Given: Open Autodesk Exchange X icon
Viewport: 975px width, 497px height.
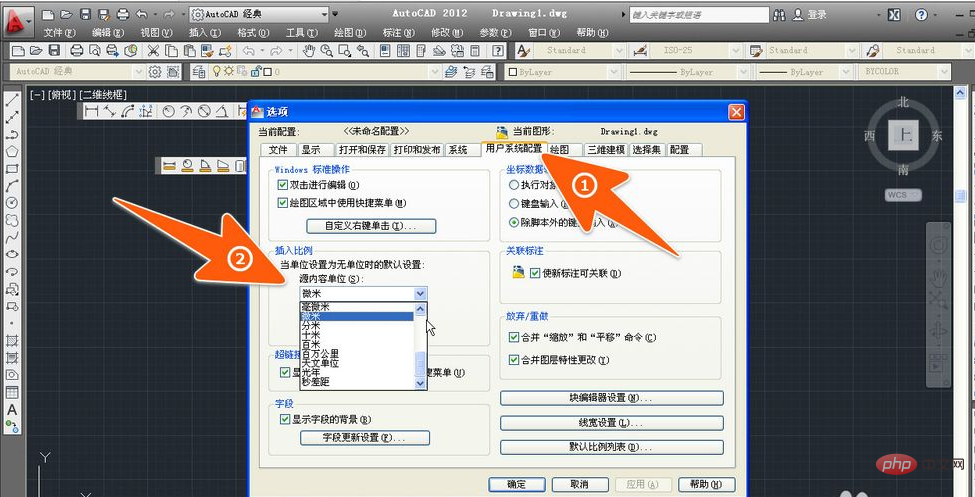Looking at the screenshot, I should tap(894, 14).
